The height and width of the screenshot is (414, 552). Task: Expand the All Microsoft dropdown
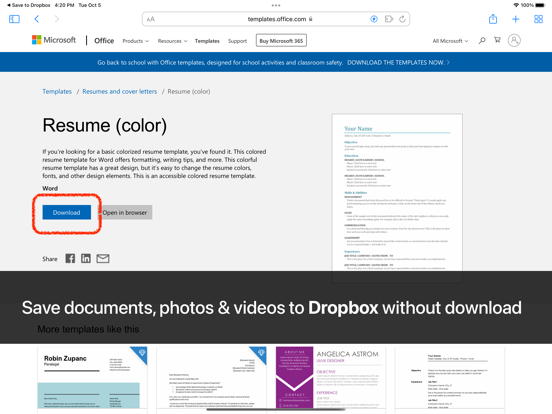click(x=450, y=41)
